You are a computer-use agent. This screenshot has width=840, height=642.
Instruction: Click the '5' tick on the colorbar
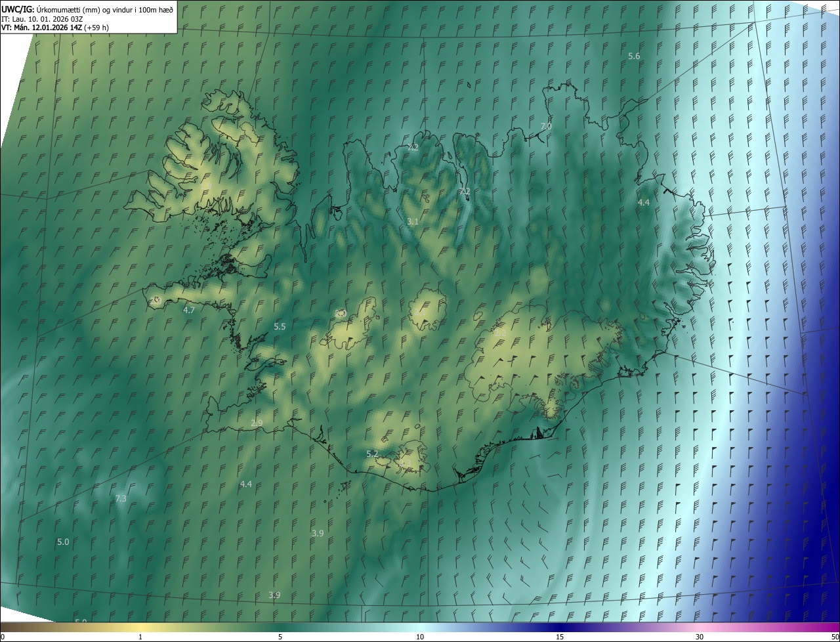280,637
